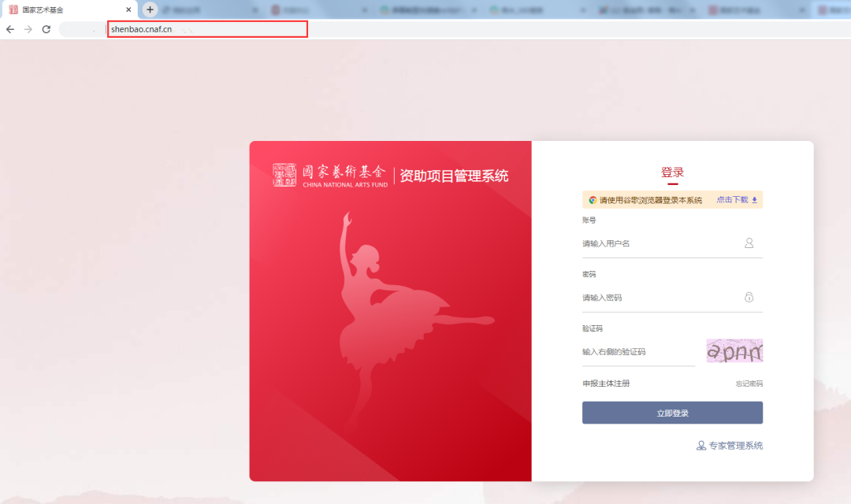Screen dimensions: 851x504
Task: Focus the 请输入用户名 username field
Action: [x=672, y=243]
